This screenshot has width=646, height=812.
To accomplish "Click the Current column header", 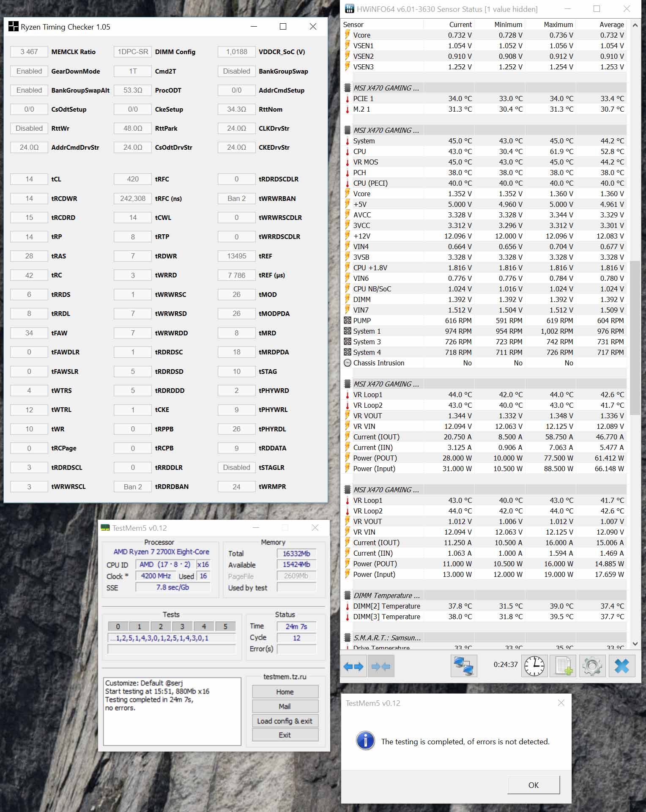I will coord(449,25).
